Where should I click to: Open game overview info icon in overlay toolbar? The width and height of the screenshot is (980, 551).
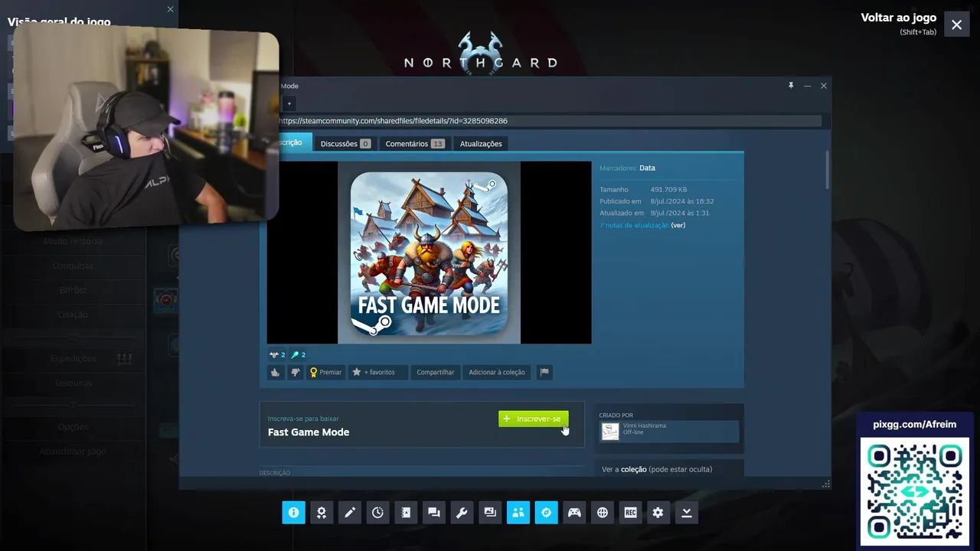pyautogui.click(x=293, y=513)
